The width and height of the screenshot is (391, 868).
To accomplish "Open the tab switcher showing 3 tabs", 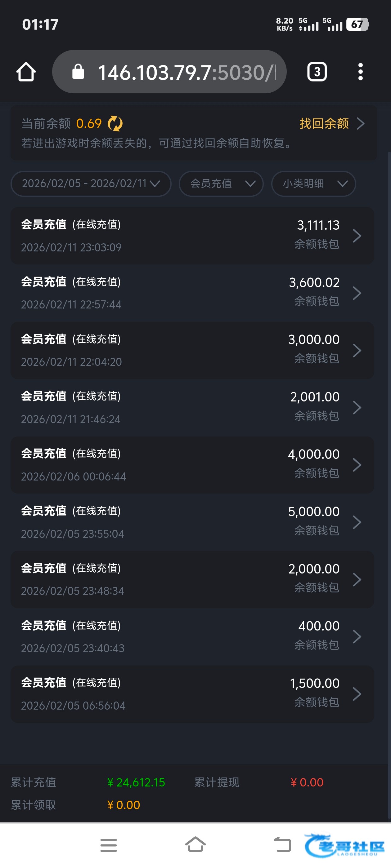I will click(317, 72).
